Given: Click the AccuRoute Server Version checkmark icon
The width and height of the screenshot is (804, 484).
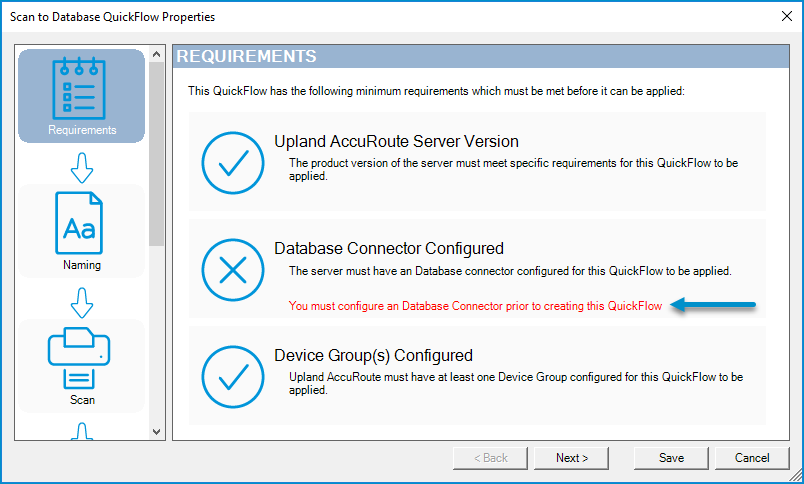Looking at the screenshot, I should [232, 163].
